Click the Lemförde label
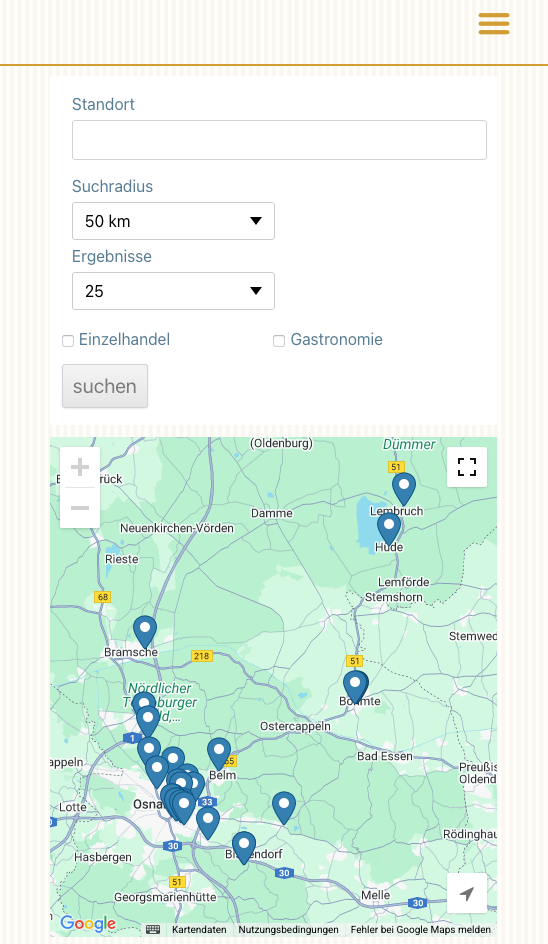The image size is (548, 944). [403, 582]
